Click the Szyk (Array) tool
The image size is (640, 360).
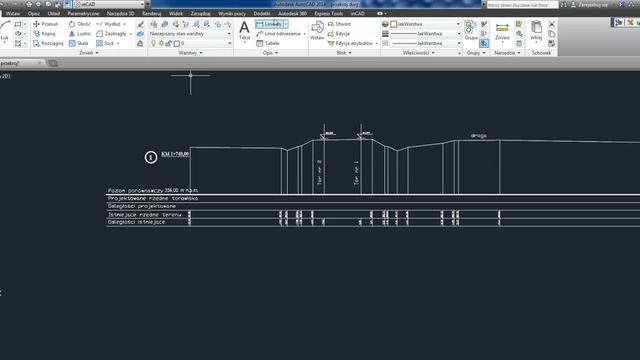(105, 43)
